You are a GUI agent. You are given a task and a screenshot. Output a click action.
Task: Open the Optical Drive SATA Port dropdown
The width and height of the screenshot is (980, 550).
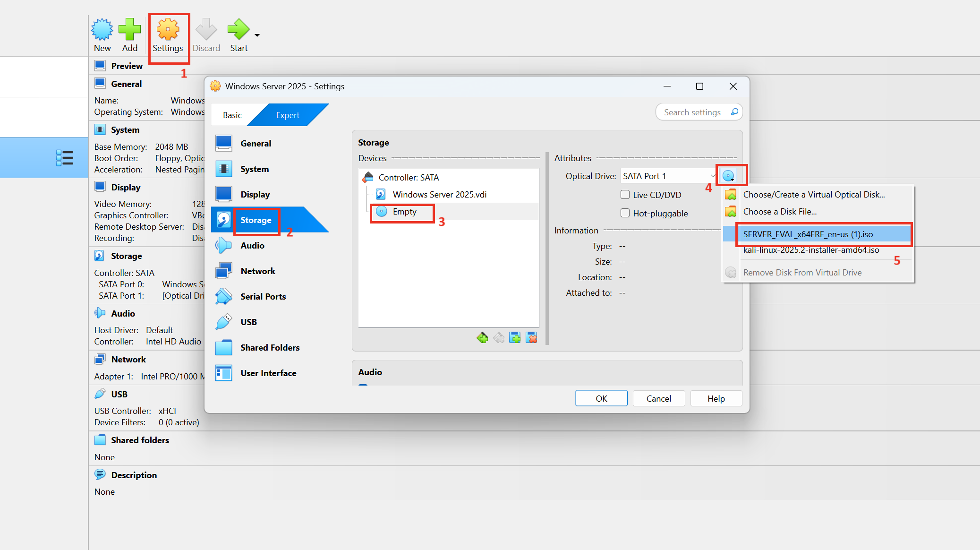tap(669, 176)
